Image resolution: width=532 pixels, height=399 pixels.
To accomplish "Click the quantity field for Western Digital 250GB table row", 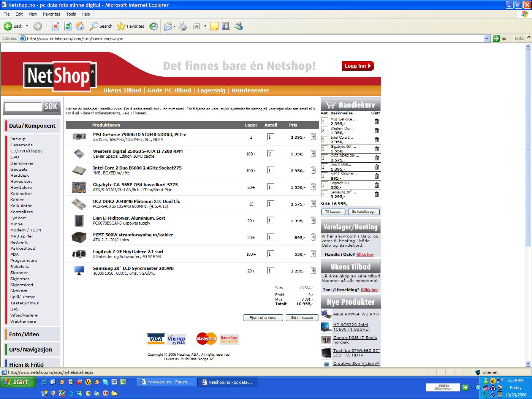I will coord(271,154).
